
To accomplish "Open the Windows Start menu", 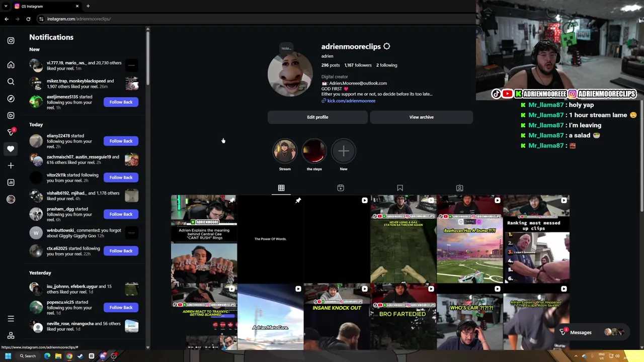I will tap(8, 356).
